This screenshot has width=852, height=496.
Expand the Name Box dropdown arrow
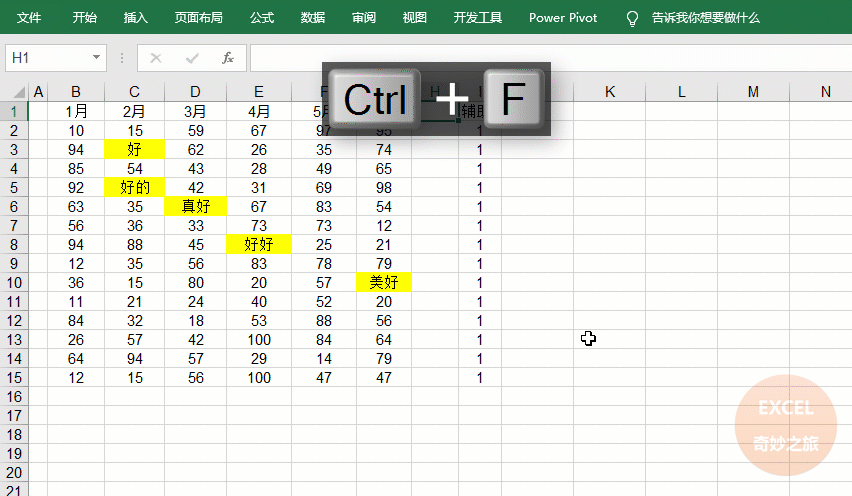pos(96,57)
